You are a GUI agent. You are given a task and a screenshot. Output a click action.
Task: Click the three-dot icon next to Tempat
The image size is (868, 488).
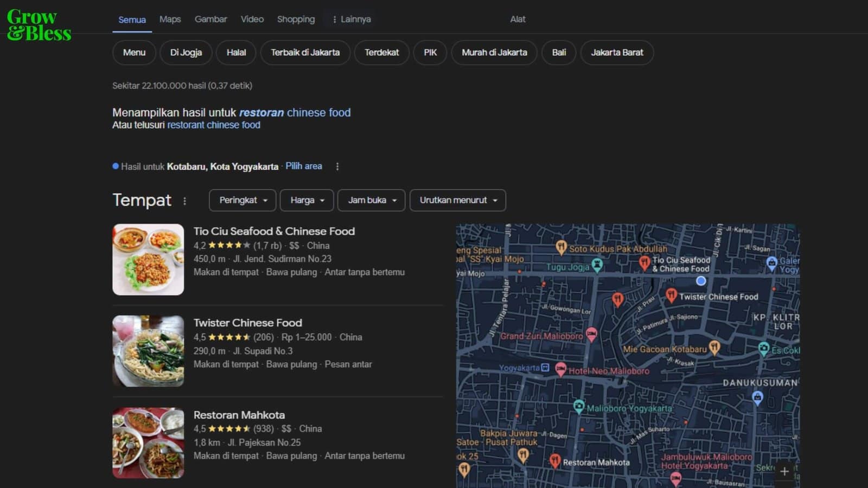click(x=185, y=200)
